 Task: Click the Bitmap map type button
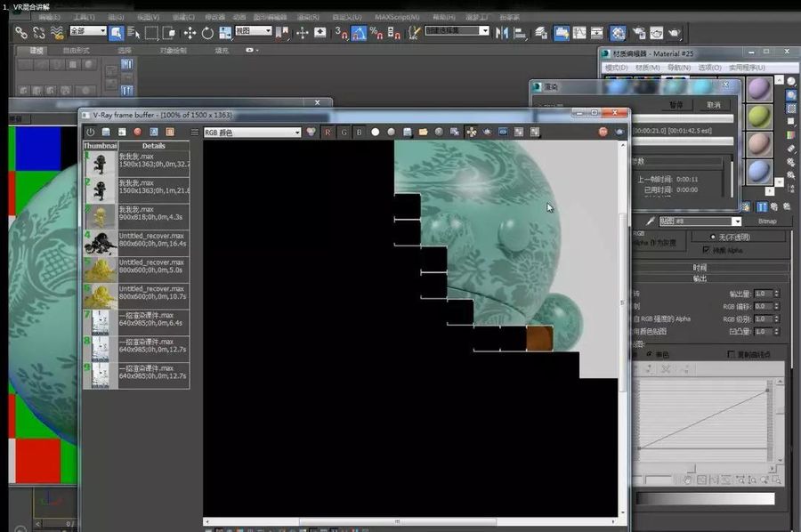click(x=767, y=221)
